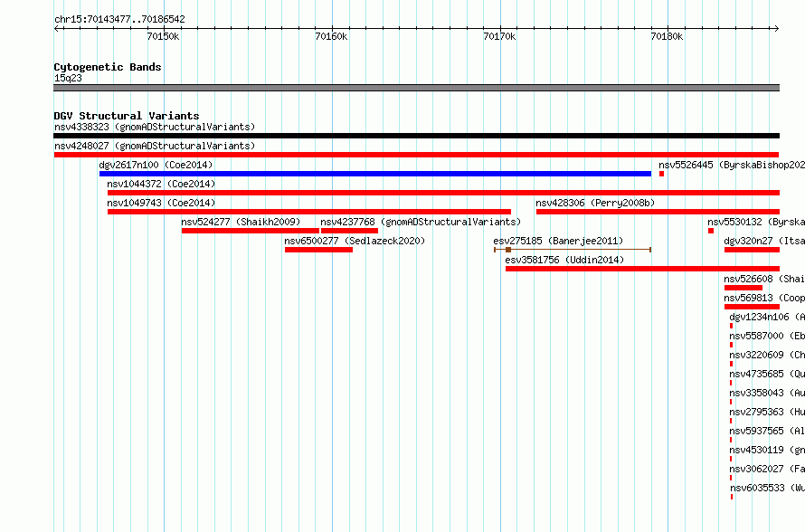Screen dimensions: 805x532
Task: Select the nsv4248027 red variant bar
Action: click(x=416, y=155)
